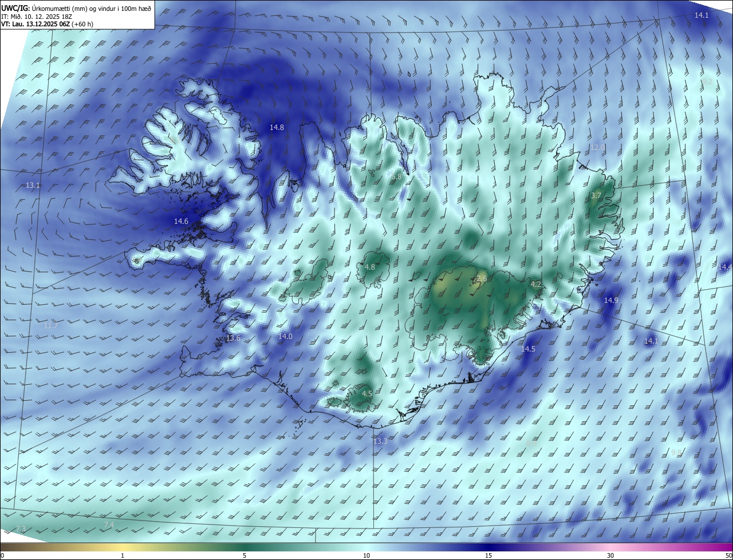This screenshot has width=733, height=560.
Task: Click the initial time line "IT: Mið. 10. 12. 2025 18Z"
Action: (x=36, y=16)
